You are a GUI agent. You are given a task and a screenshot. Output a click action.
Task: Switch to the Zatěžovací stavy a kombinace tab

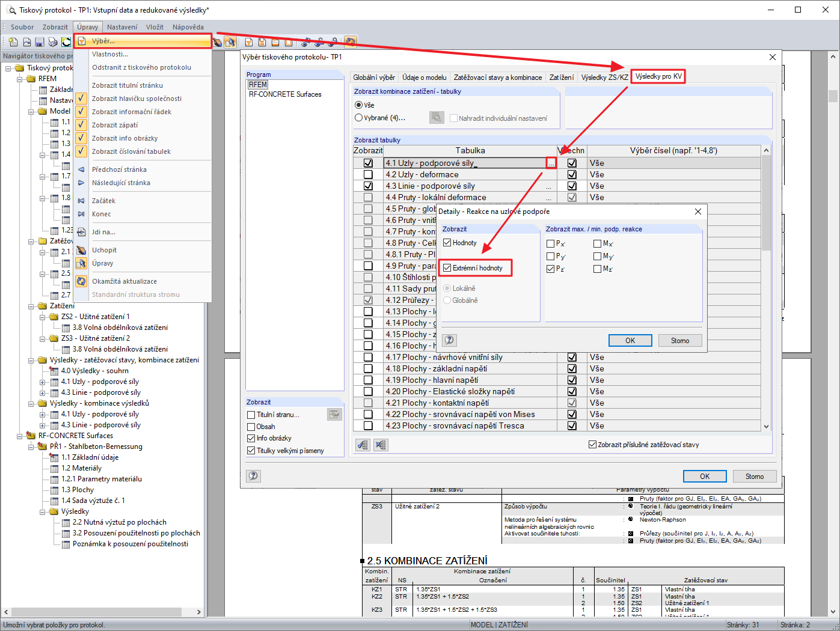pyautogui.click(x=498, y=78)
